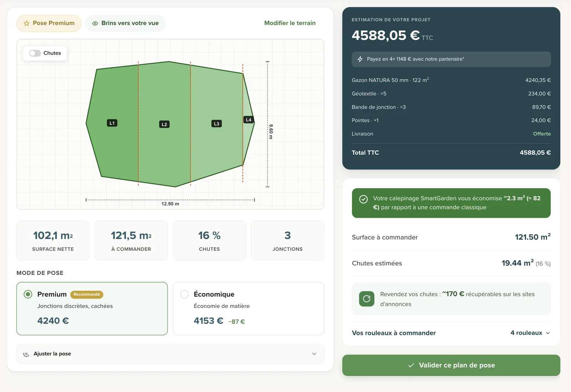Click the Gazon NATURA 50 mm line item

click(451, 80)
